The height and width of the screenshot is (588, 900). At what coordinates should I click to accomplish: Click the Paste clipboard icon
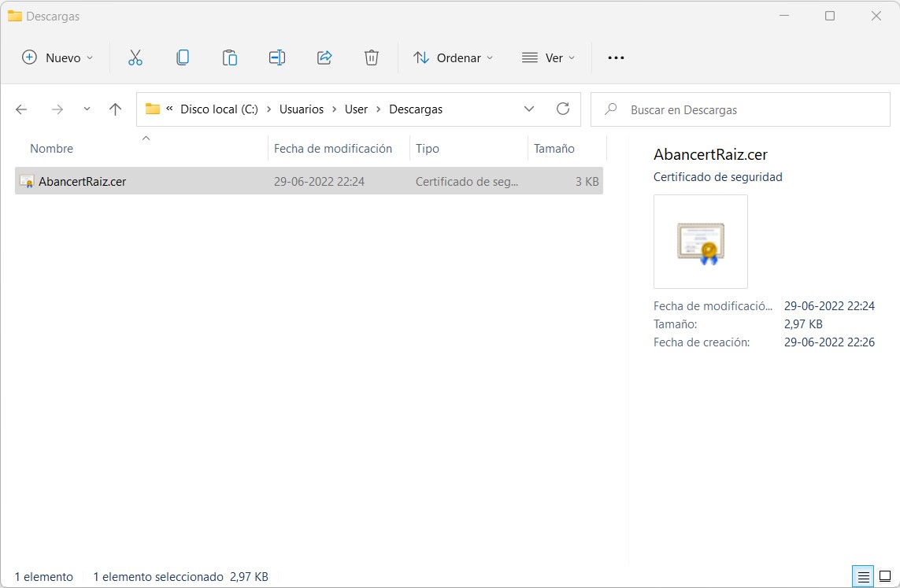pyautogui.click(x=229, y=57)
